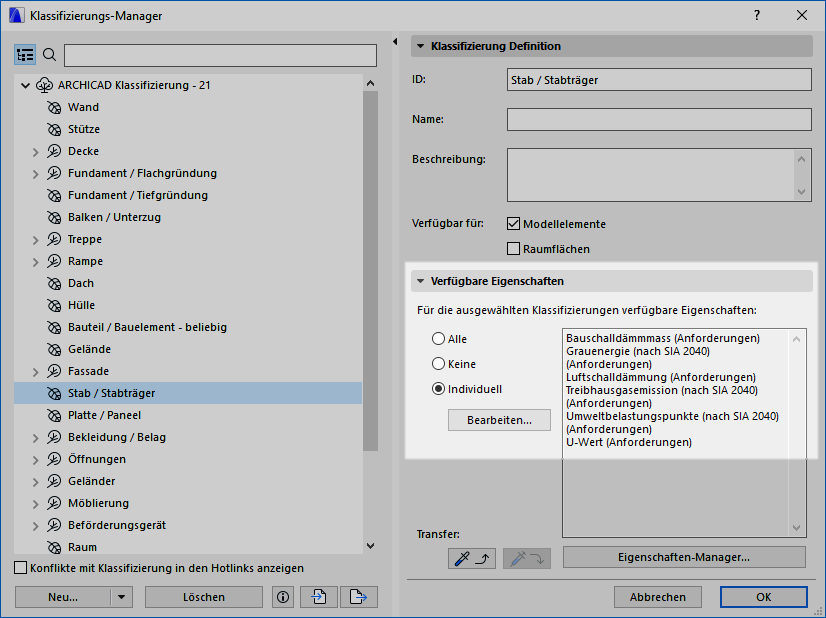This screenshot has height=618, width=826.
Task: Expand the Bekleidung / Belag node
Action: coord(35,438)
